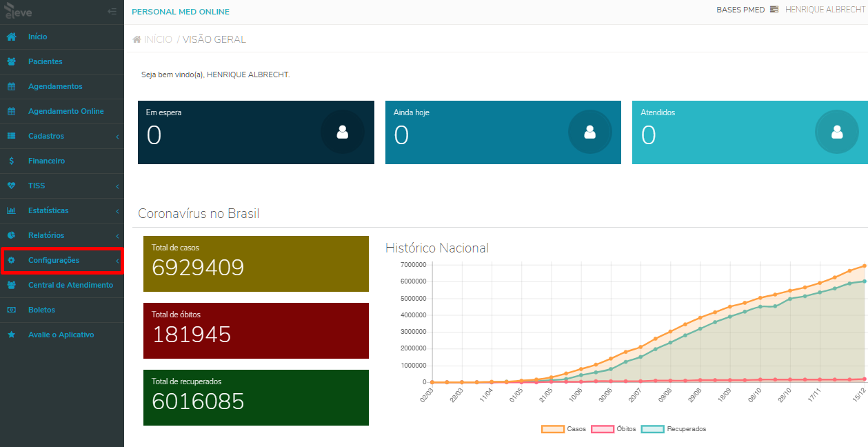Open Agendamento Online in the sidebar
This screenshot has height=447, width=868.
62,111
